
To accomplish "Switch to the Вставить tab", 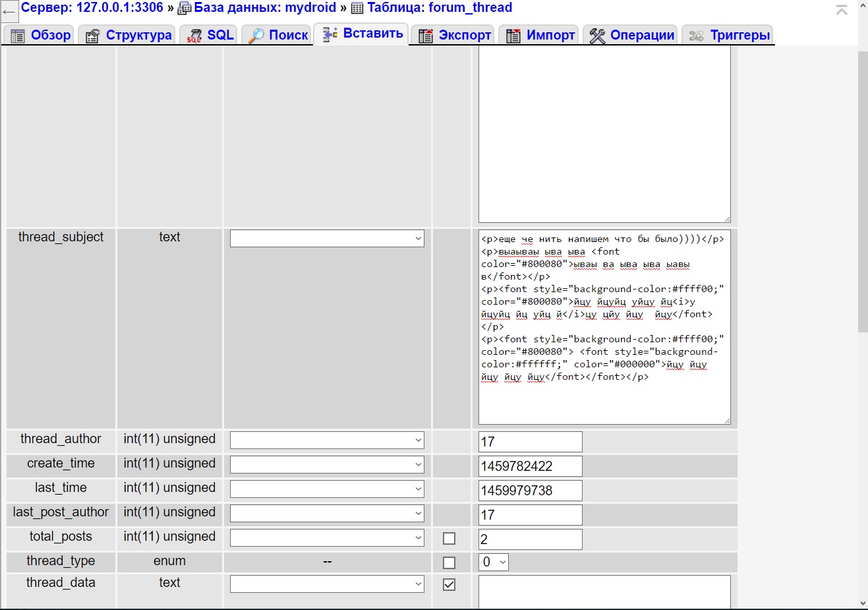I will click(x=362, y=34).
